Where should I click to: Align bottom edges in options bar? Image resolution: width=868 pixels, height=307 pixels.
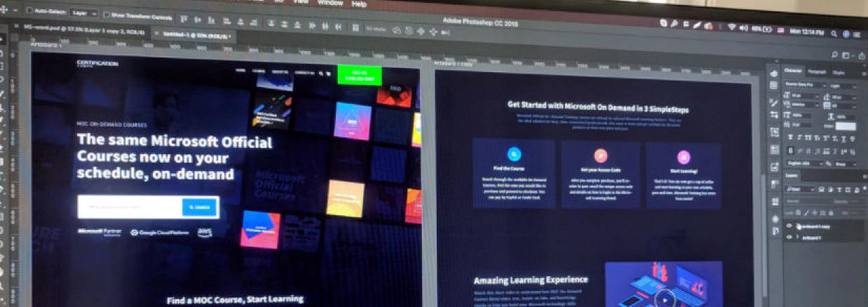coord(210,20)
